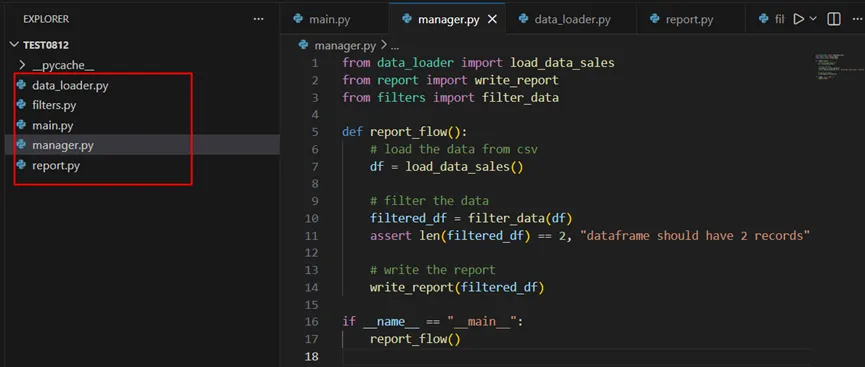865x367 pixels.
Task: Click the Run Python File play icon
Action: 798,19
